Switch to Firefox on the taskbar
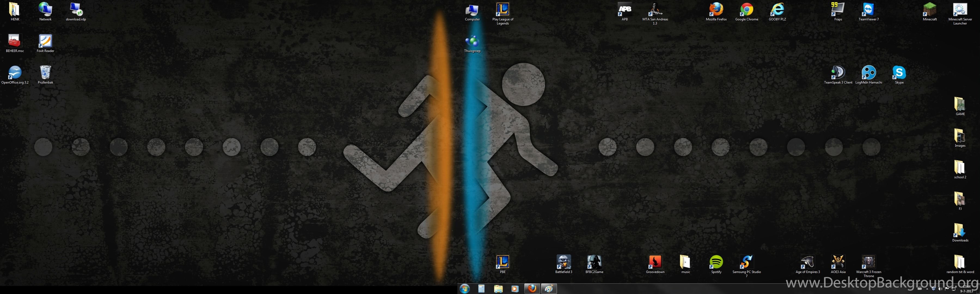This screenshot has height=294, width=980. click(x=532, y=289)
